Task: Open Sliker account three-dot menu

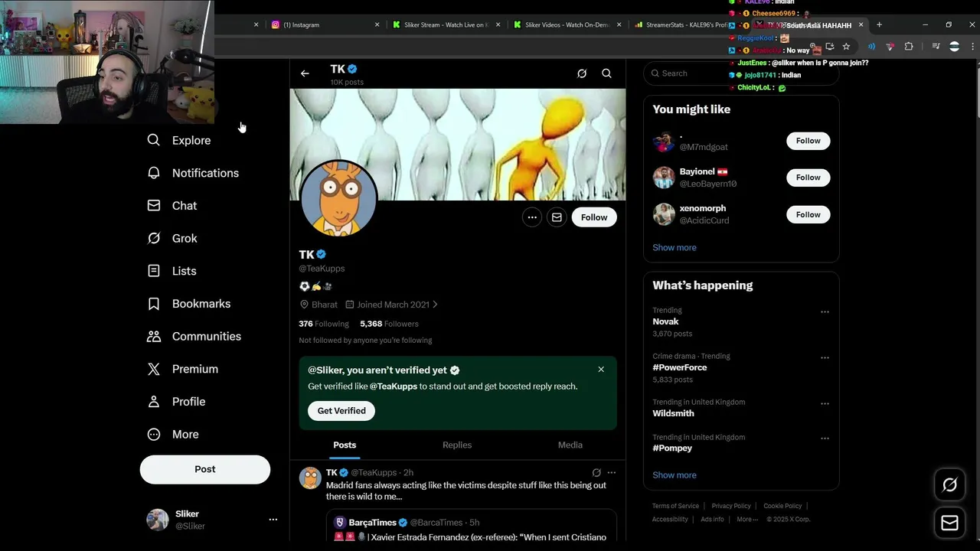Action: pos(273,520)
